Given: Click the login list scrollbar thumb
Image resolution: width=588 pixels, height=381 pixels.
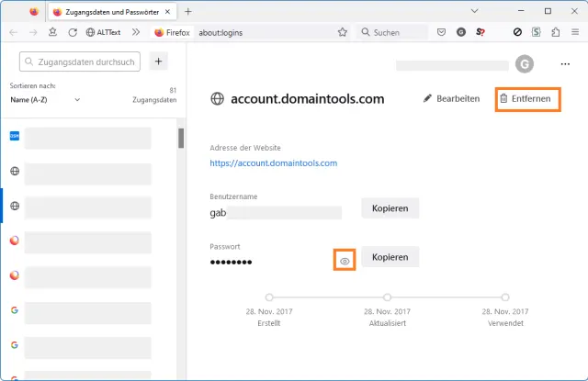Looking at the screenshot, I should click(x=181, y=139).
